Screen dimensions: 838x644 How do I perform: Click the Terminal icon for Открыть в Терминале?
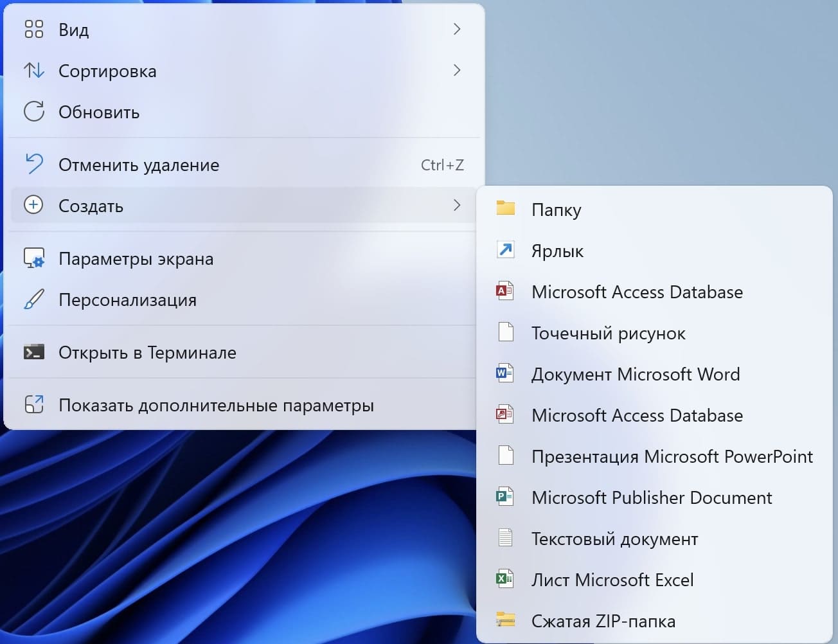tap(33, 352)
